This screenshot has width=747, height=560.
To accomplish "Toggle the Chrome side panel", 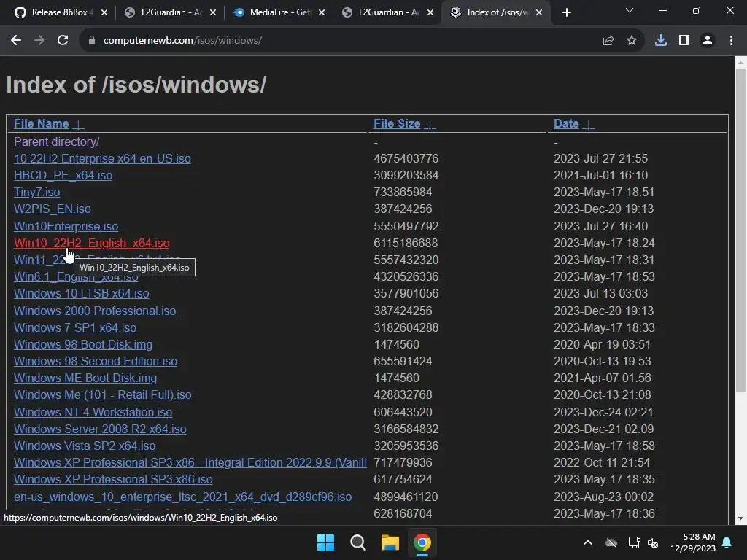I will (684, 41).
